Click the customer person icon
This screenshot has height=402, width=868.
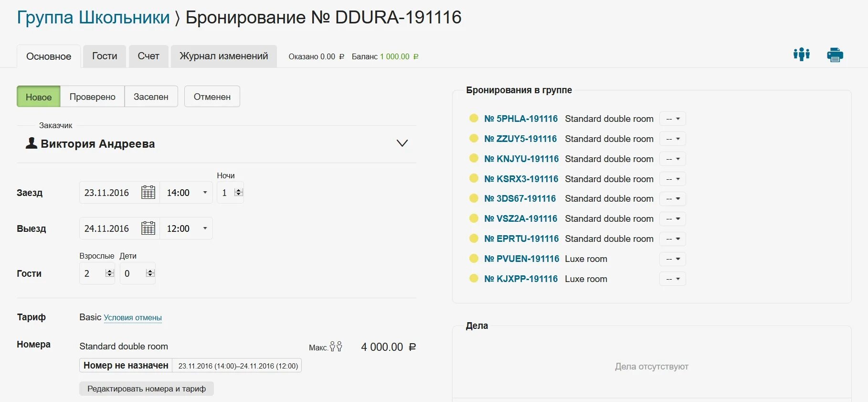pos(32,143)
